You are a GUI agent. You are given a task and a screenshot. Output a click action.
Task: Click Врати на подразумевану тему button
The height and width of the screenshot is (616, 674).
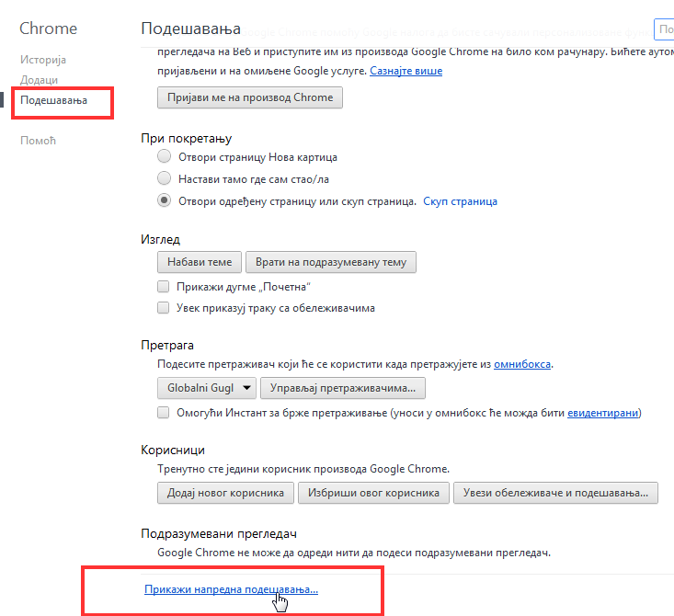[330, 262]
